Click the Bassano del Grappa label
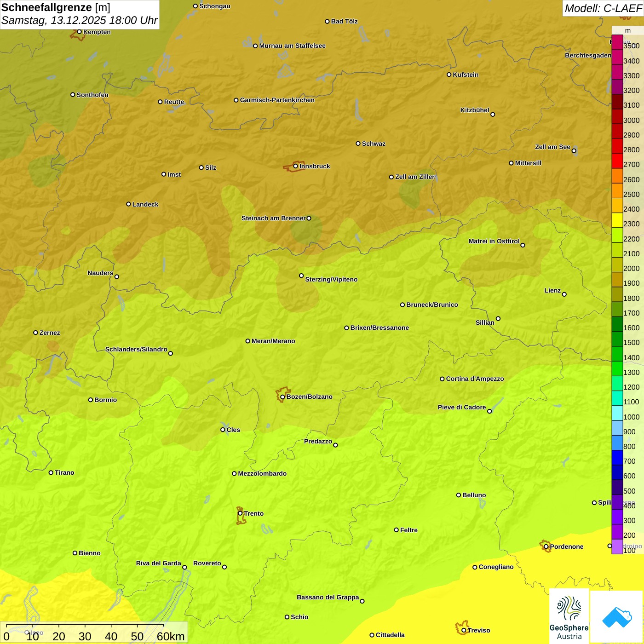The image size is (644, 644). (328, 597)
